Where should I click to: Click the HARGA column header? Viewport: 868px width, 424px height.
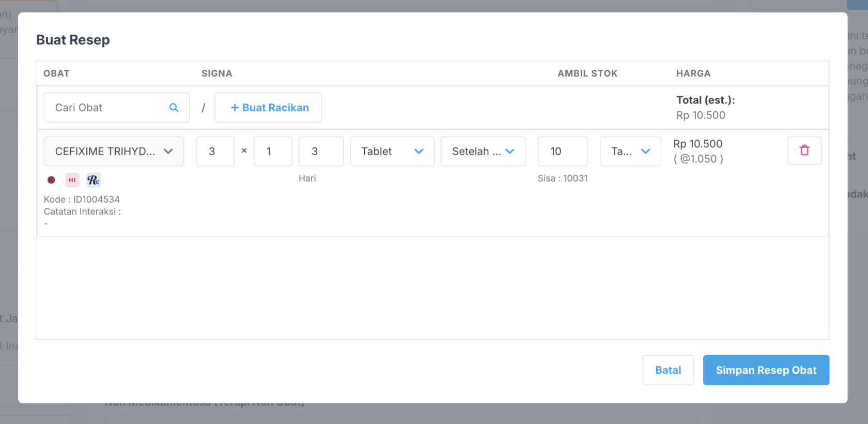693,73
